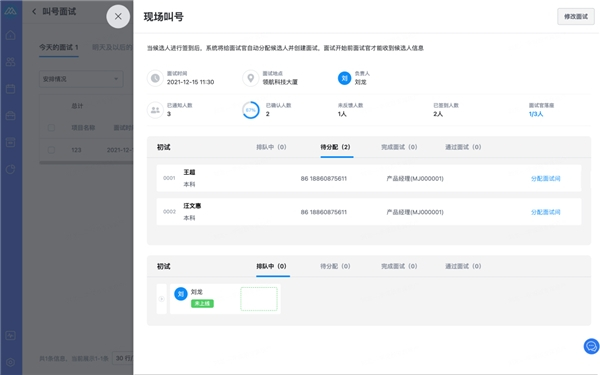
Task: Click phone number in 王超 row
Action: [x=324, y=178]
